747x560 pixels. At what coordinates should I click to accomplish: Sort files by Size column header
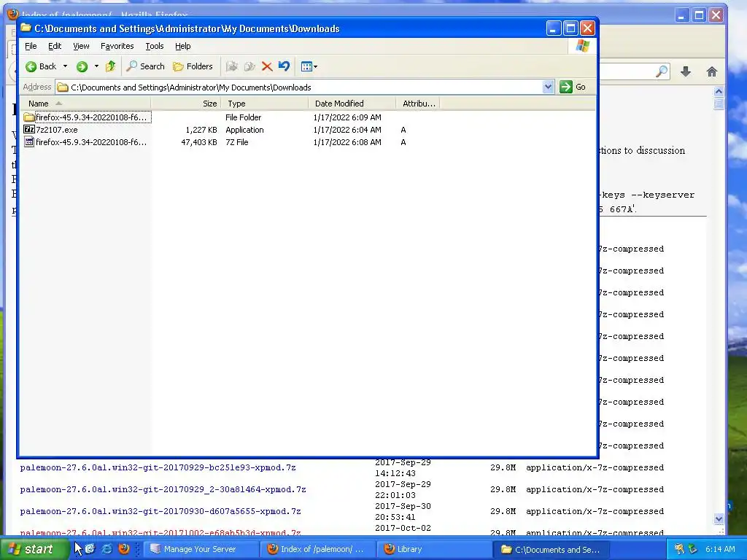click(186, 104)
